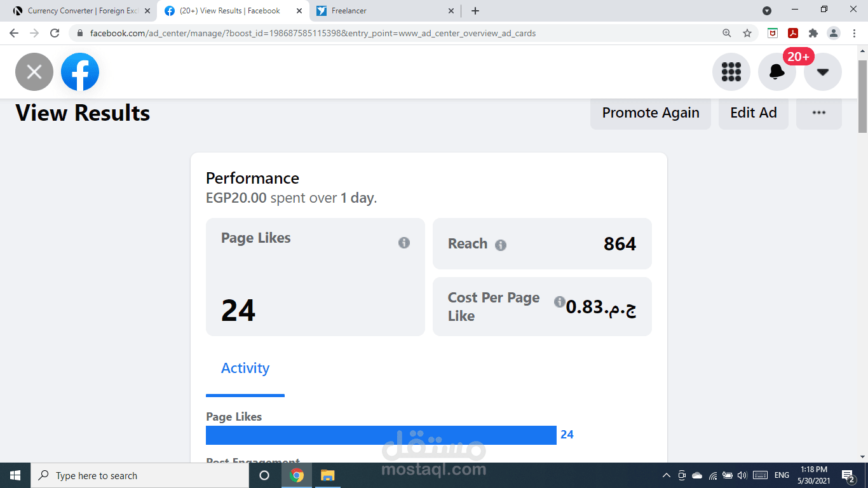Open the Adobe Acrobat PDF extension

point(793,33)
